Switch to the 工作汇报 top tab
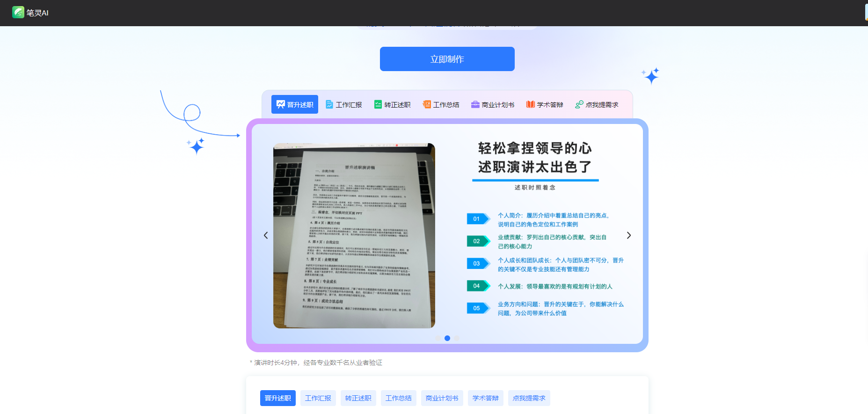Screen dimensions: 868x414 [x=344, y=104]
